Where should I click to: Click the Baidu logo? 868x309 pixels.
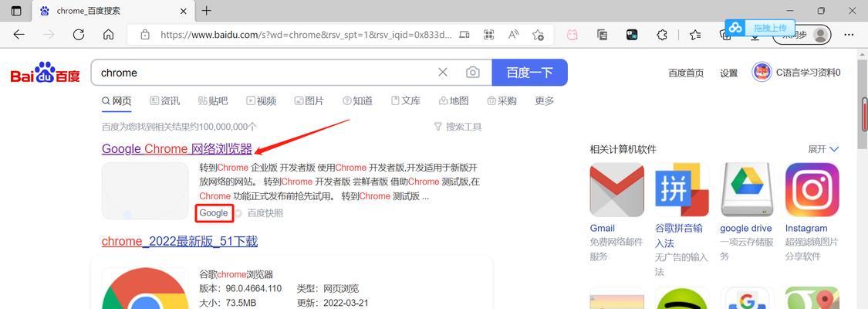tap(46, 73)
